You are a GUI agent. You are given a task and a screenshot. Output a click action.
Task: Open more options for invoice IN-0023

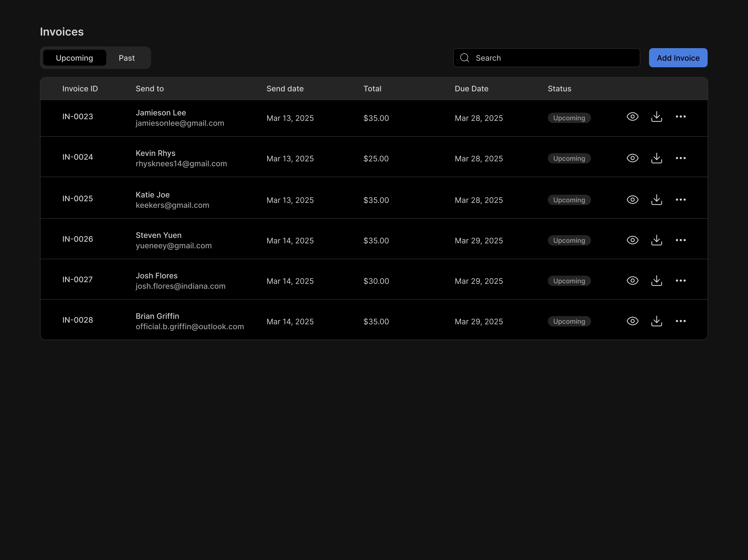coord(681,117)
